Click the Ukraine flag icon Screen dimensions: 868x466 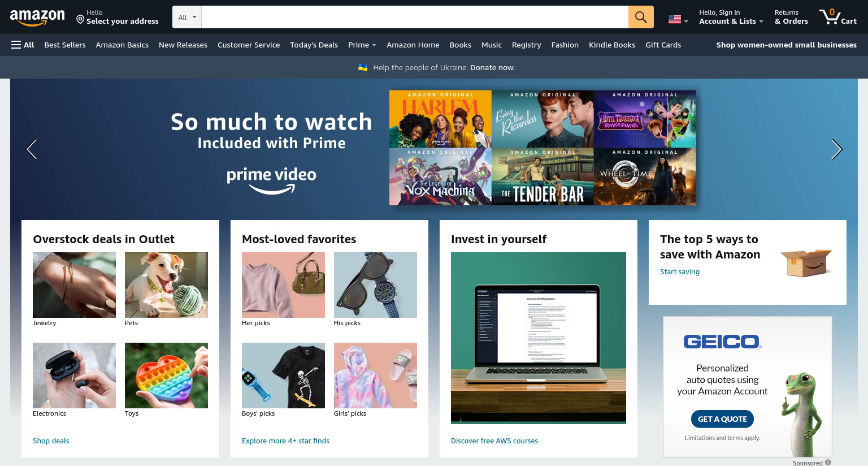(363, 67)
